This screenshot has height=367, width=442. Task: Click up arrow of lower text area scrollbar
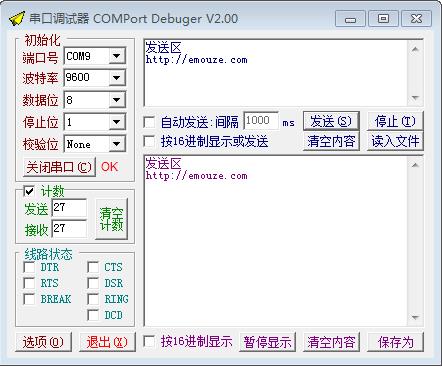pos(415,165)
